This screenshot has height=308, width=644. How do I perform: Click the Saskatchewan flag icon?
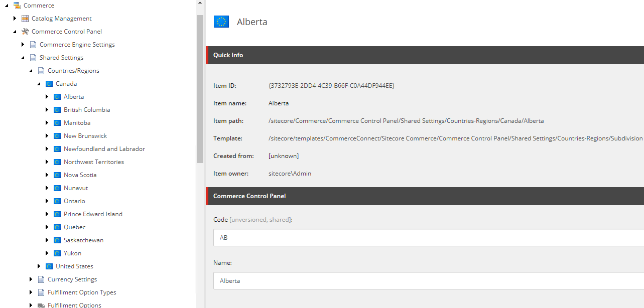[57, 240]
